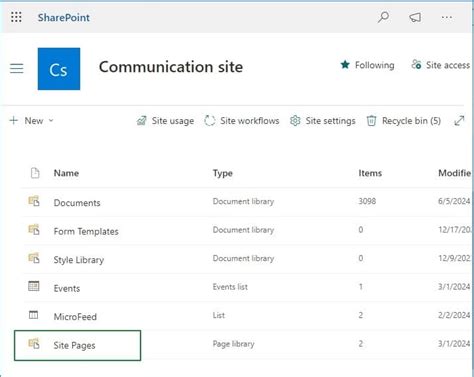Click the Events list type cell
Screen dimensions: 474x377
click(x=230, y=287)
